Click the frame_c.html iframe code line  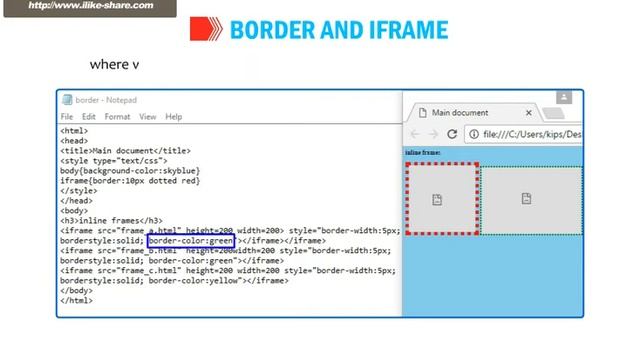[x=228, y=271]
